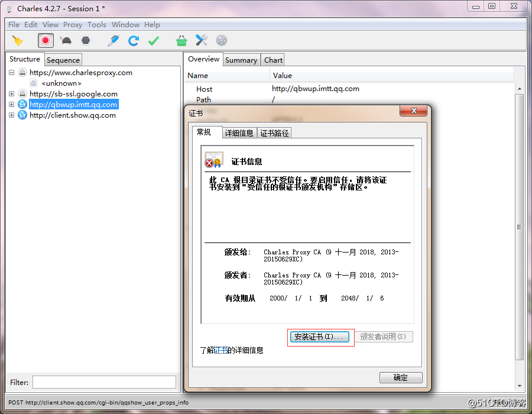The height and width of the screenshot is (414, 532).
Task: Click the green Validate checkmark icon
Action: [154, 41]
